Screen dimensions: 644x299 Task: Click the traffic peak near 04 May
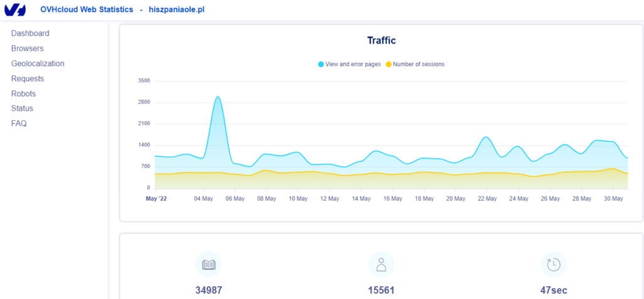click(218, 97)
